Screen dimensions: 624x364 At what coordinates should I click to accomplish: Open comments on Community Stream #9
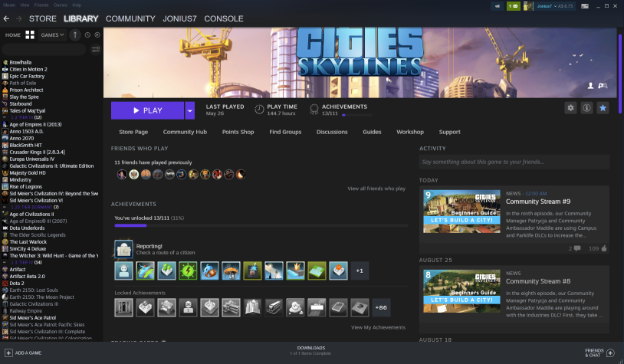point(577,248)
